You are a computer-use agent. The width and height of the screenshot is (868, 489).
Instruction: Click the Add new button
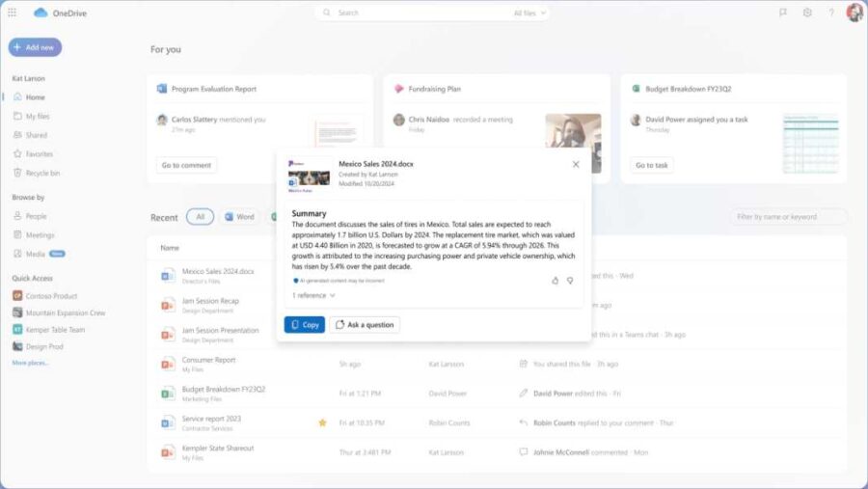(35, 47)
